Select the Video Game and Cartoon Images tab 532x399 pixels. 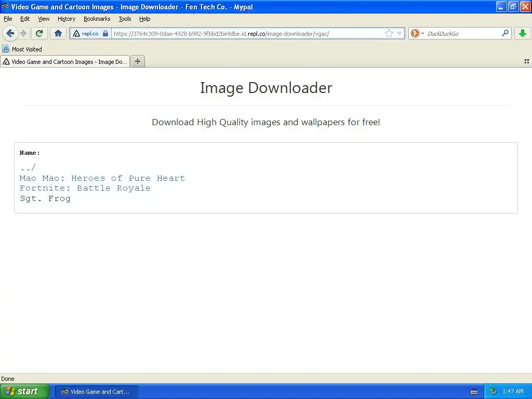[65, 61]
